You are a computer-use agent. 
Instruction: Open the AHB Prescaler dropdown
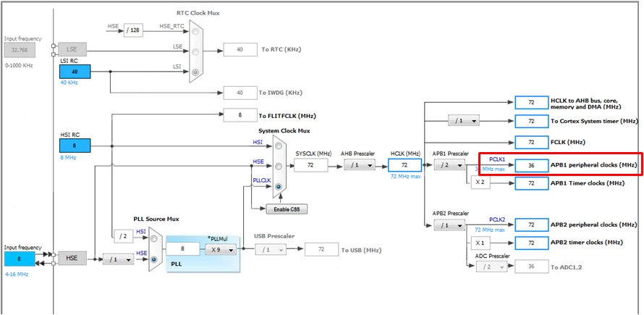tap(360, 165)
